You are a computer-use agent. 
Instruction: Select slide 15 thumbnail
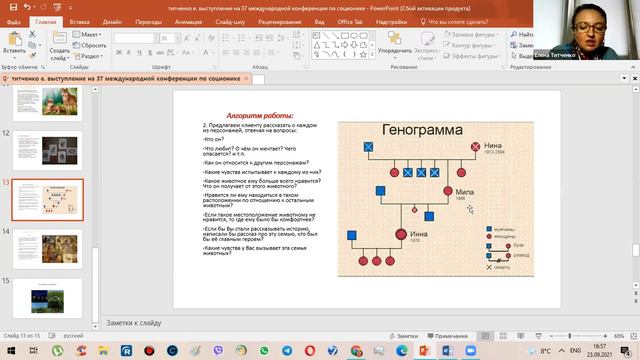pyautogui.click(x=47, y=298)
